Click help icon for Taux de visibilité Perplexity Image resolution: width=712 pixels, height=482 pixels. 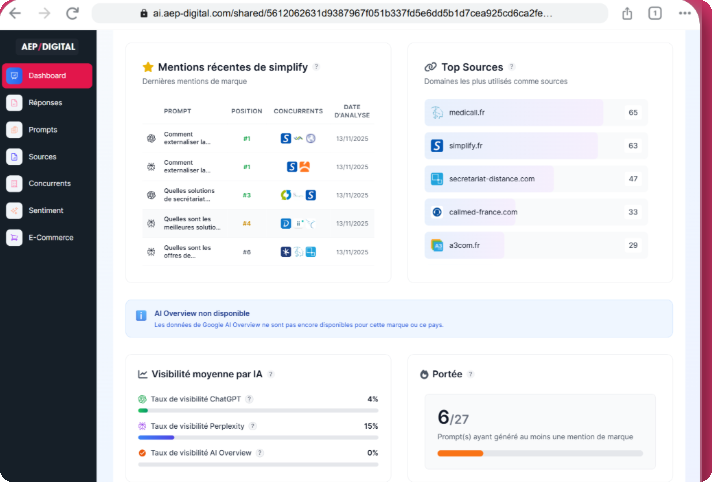point(253,426)
